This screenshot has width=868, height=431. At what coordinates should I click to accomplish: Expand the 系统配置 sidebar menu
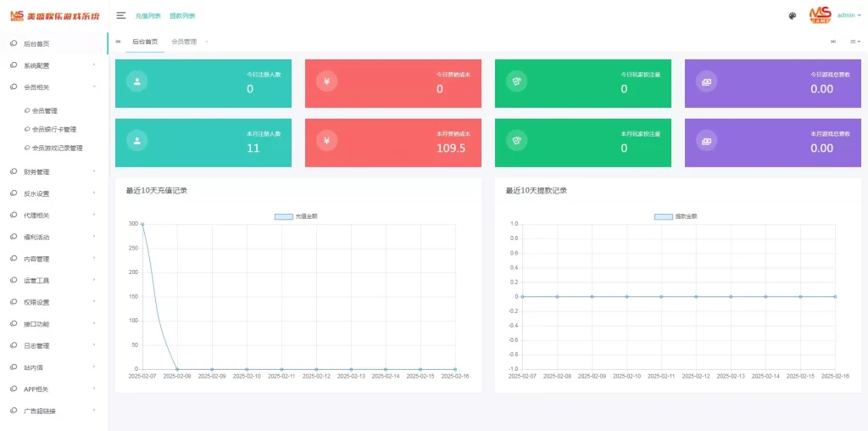point(54,65)
